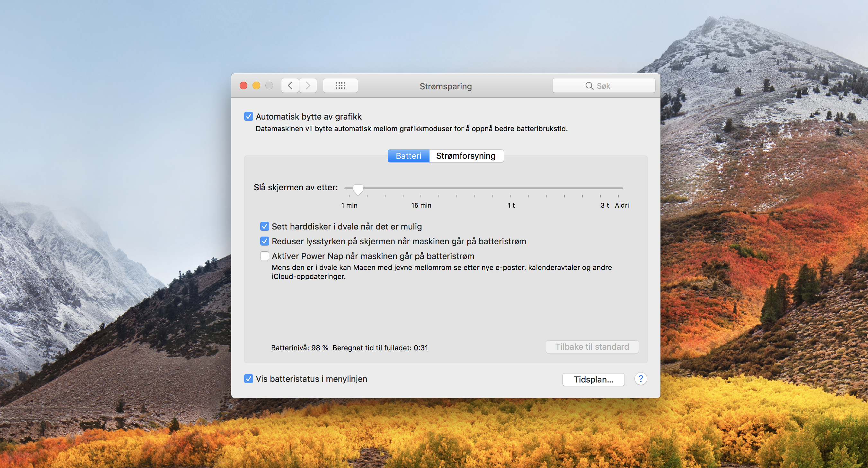Click the Strømsparing window title
Screen dimensions: 868x468
pos(446,86)
